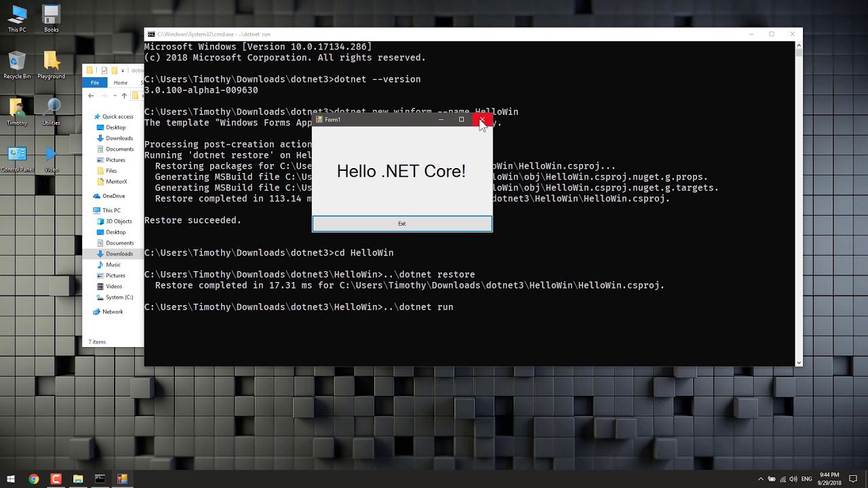Screen dimensions: 868x488
Task: Open the red Camtasia taskbar icon
Action: click(56, 479)
